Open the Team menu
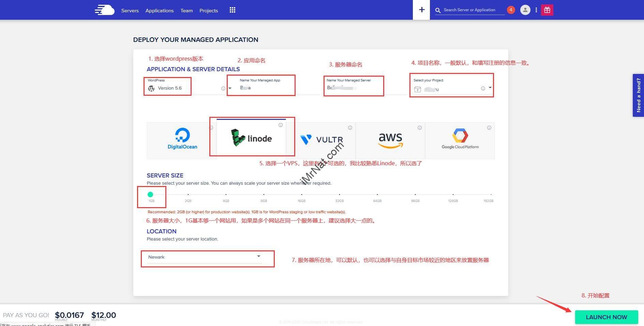The width and height of the screenshot is (644, 326). [186, 11]
